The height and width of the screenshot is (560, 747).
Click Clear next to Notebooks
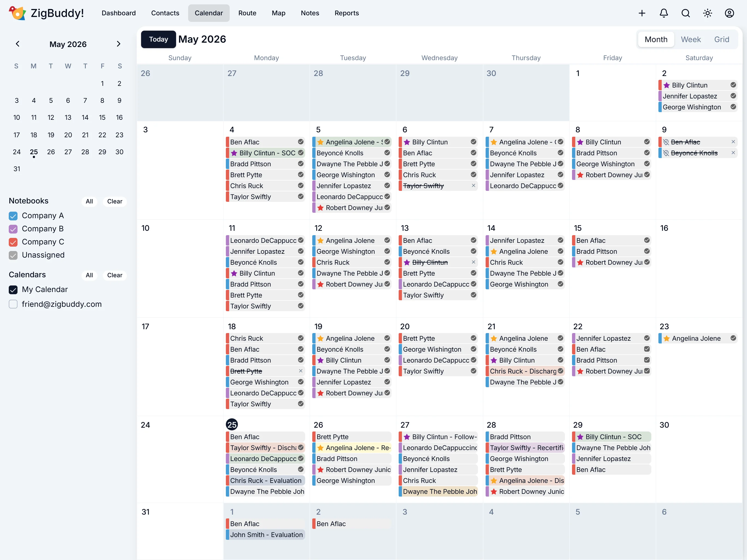[x=115, y=201]
